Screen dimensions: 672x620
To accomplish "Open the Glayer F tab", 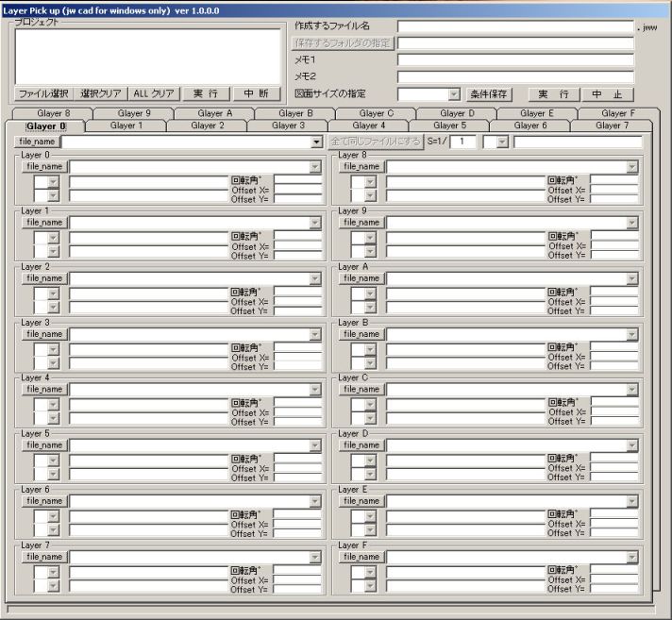I will click(x=618, y=113).
